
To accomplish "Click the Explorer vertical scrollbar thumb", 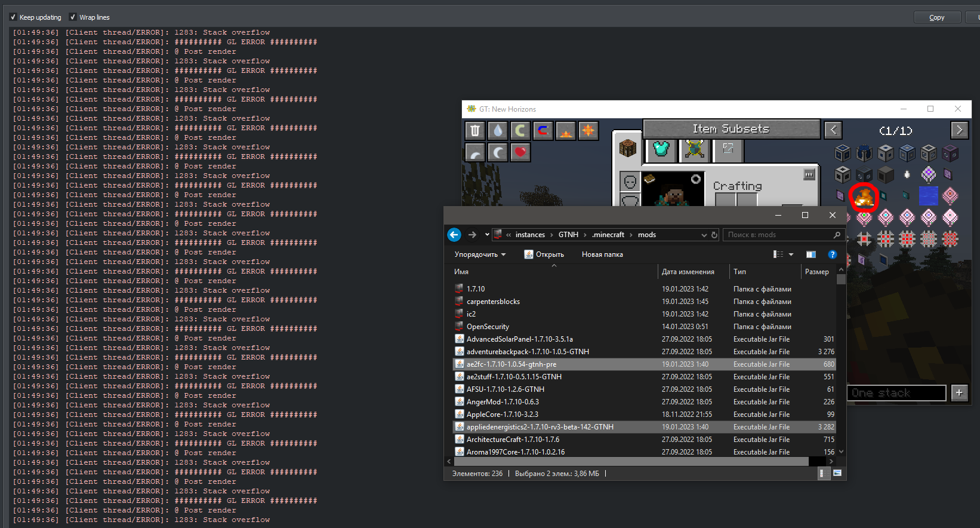I will coord(841,279).
